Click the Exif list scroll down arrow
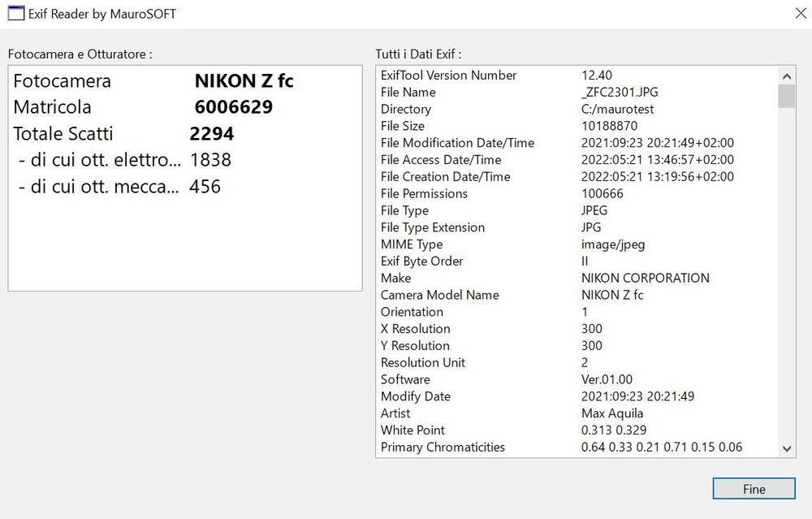Screen dimensions: 812x519 [x=787, y=448]
